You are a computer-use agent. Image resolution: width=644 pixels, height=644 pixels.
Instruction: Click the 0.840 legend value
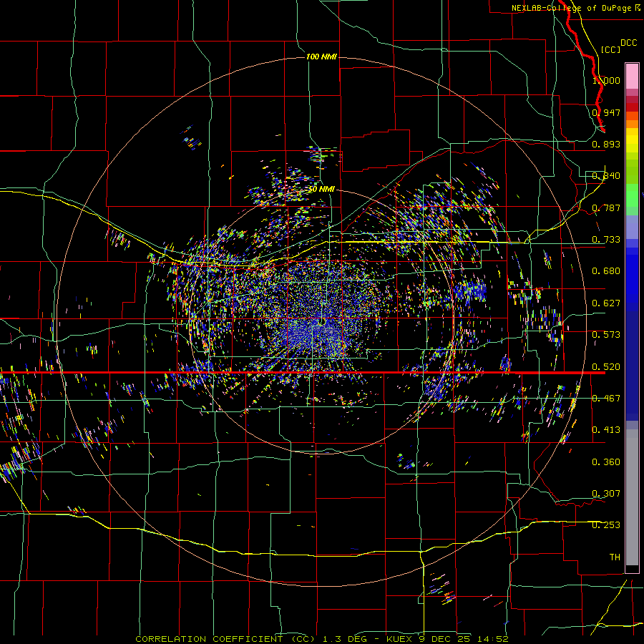pos(606,176)
